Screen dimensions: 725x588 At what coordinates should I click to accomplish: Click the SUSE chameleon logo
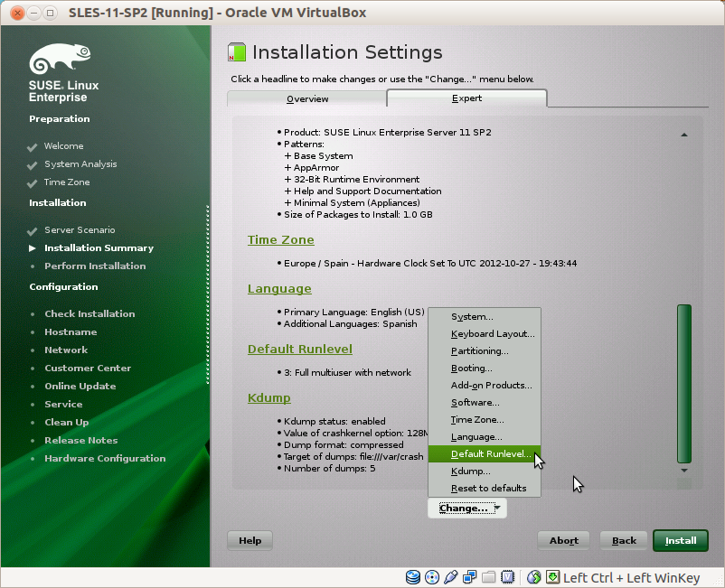pos(60,59)
